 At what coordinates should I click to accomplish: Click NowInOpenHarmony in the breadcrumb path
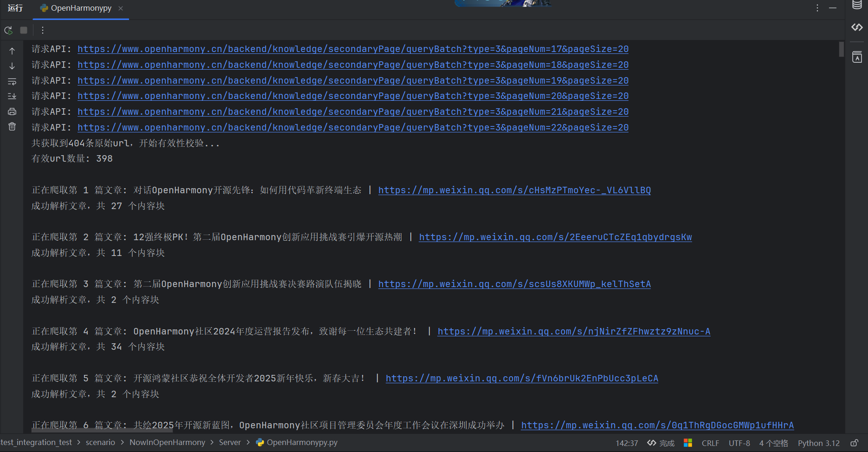(167, 443)
